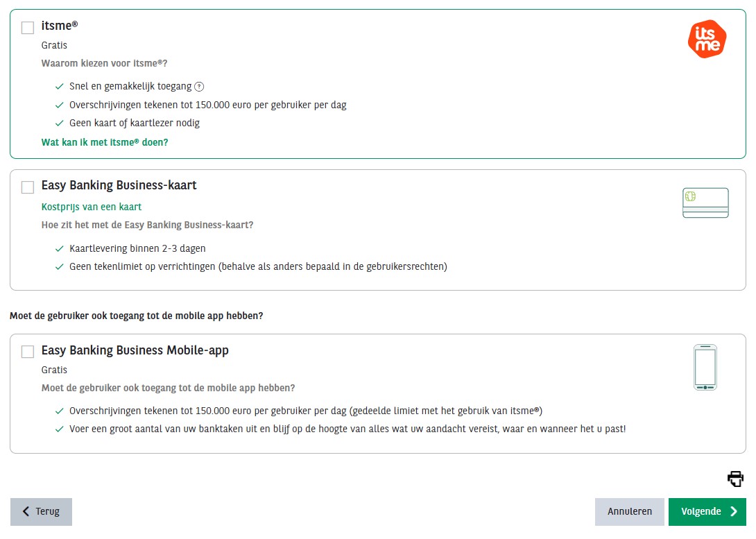Tick the Easy Banking Business-kaart checkbox

[x=28, y=187]
